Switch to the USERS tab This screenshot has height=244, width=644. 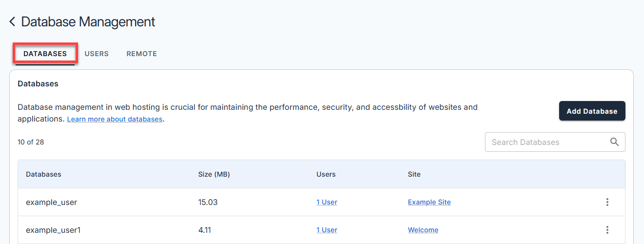click(97, 54)
